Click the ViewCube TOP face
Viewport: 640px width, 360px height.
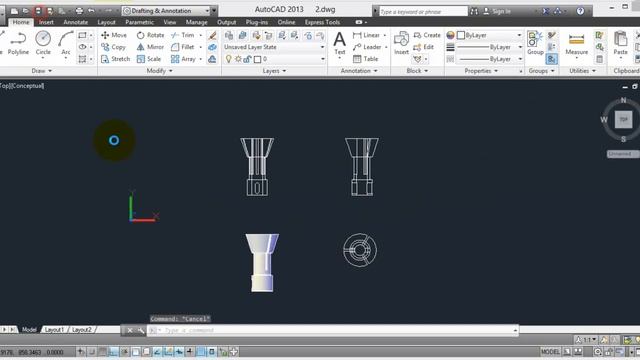[x=623, y=119]
